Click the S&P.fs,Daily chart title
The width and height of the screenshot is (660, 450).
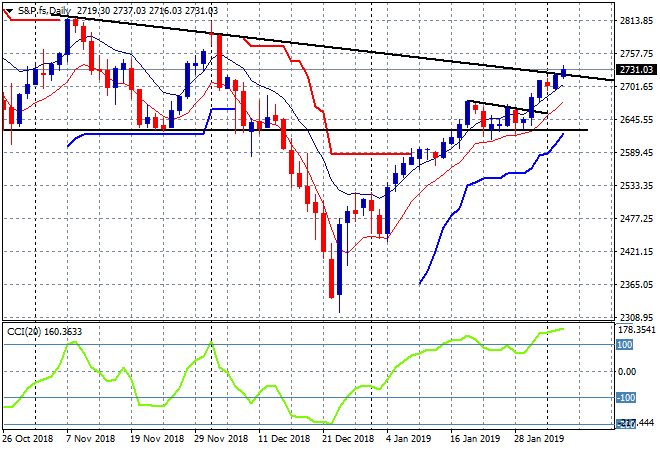tap(44, 11)
